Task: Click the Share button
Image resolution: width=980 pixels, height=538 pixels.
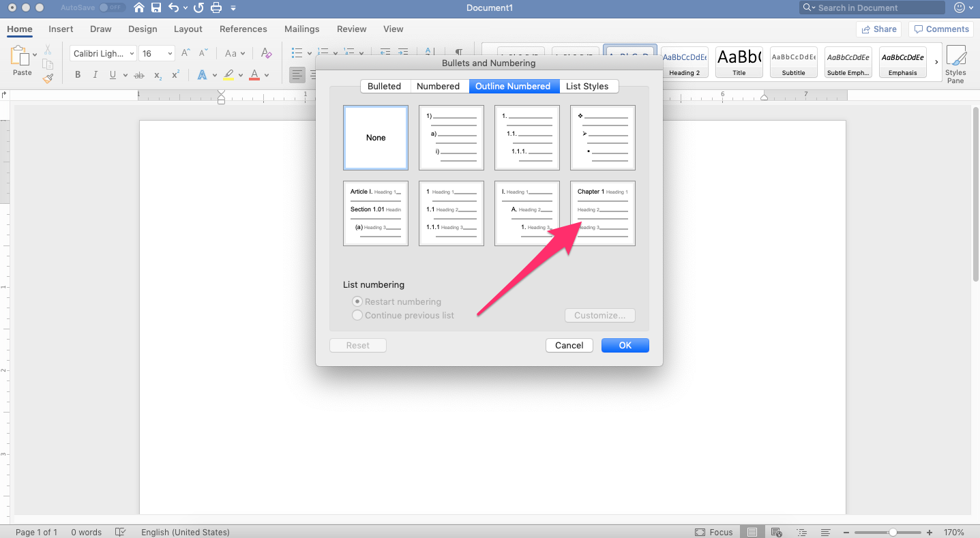Action: point(879,29)
